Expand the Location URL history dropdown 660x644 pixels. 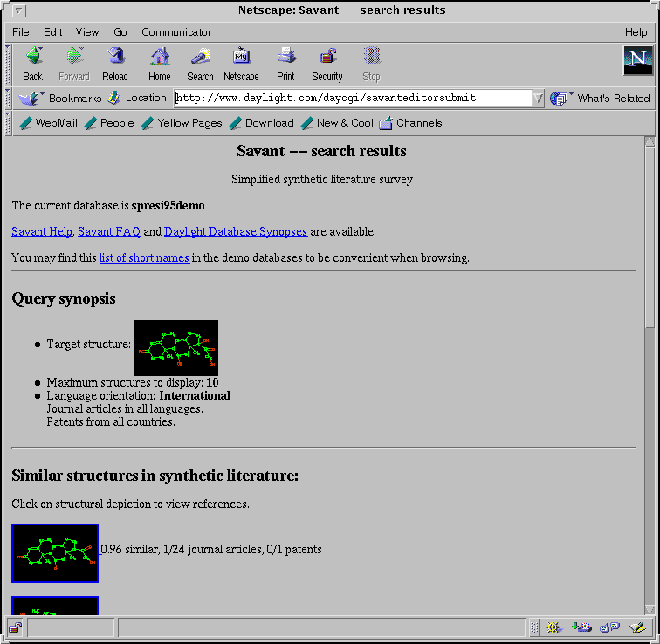(538, 99)
